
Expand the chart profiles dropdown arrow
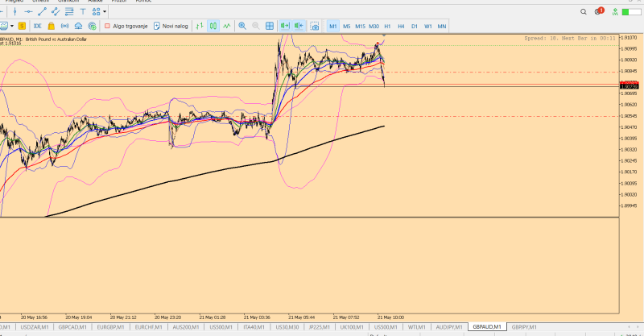point(12,26)
